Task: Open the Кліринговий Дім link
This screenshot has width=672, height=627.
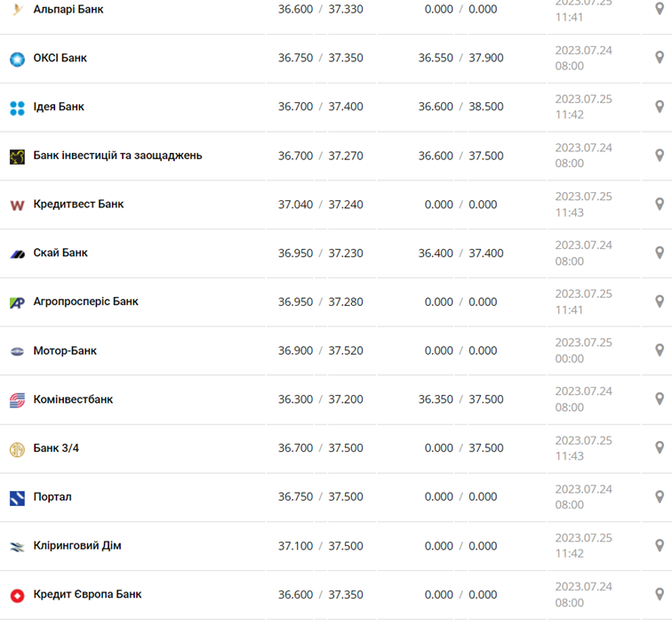Action: [x=77, y=545]
